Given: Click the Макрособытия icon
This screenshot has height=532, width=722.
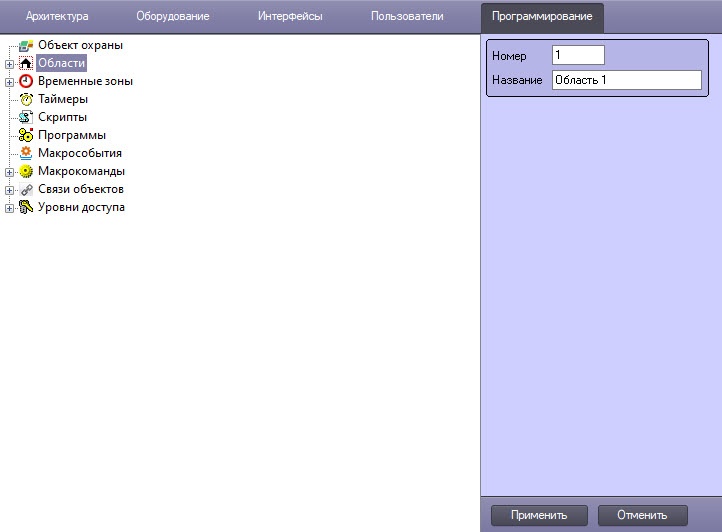Looking at the screenshot, I should pos(26,153).
